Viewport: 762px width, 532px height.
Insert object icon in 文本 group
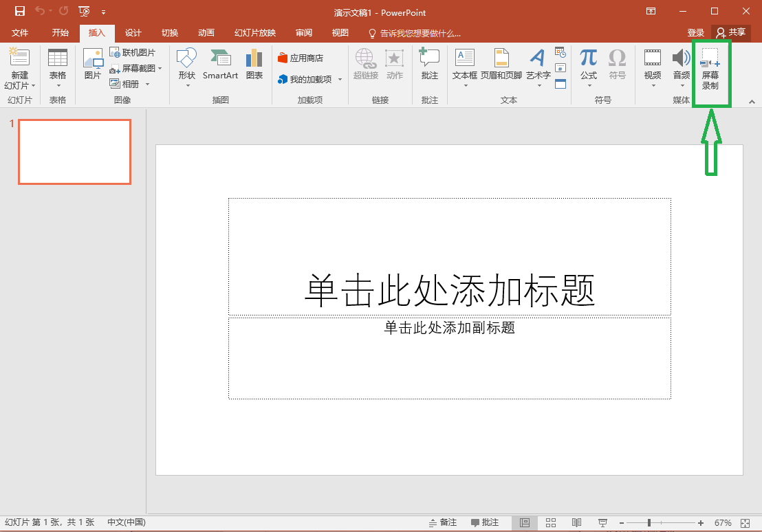coord(560,84)
